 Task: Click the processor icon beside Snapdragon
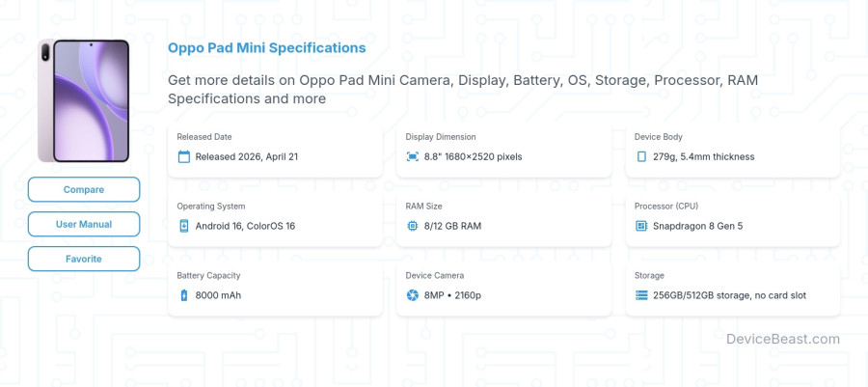641,226
